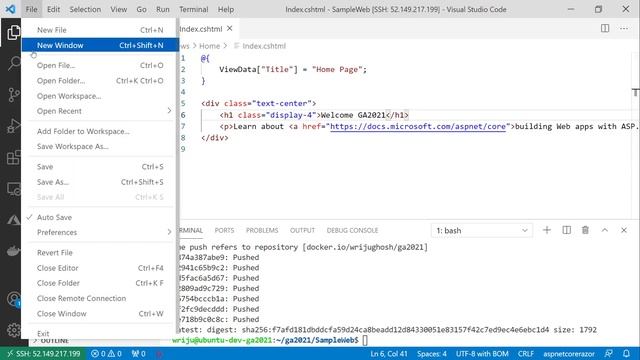The width and height of the screenshot is (640, 360).
Task: Open editor More Actions ellipsis
Action: (624, 28)
